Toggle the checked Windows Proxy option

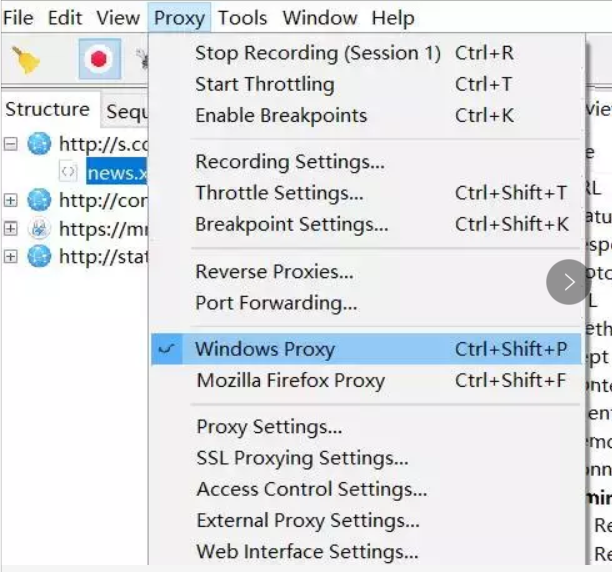click(265, 349)
